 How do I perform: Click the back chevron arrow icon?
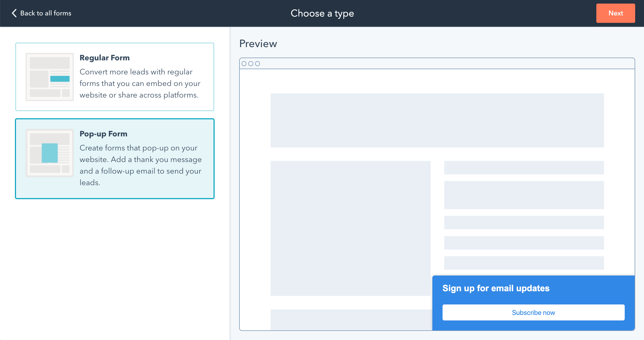click(14, 13)
